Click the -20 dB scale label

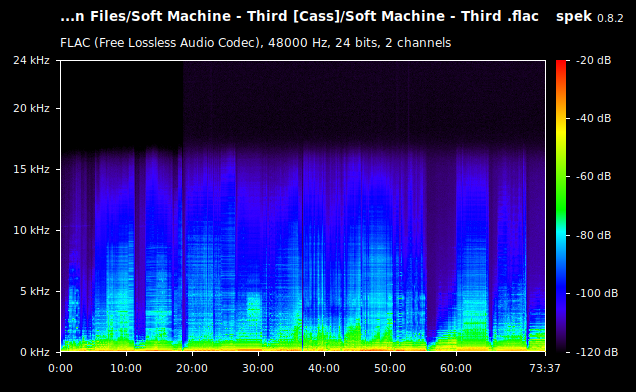click(593, 60)
